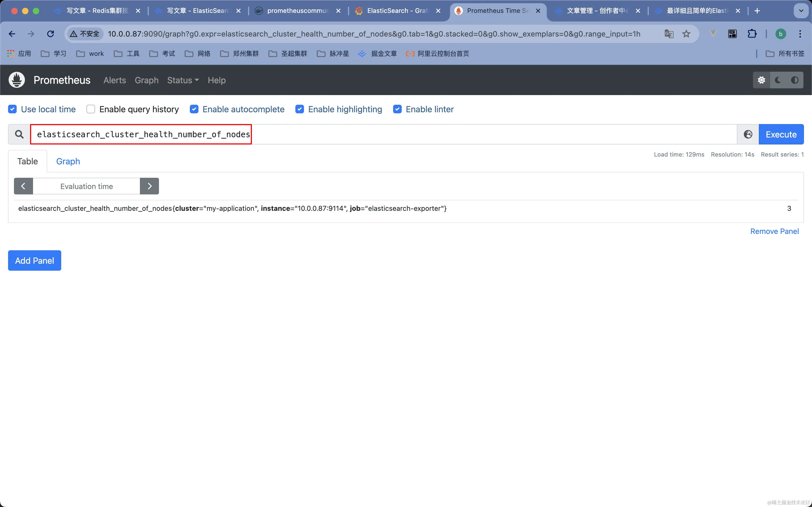Open the 阿里云控制台首页 bookmark

click(437, 54)
